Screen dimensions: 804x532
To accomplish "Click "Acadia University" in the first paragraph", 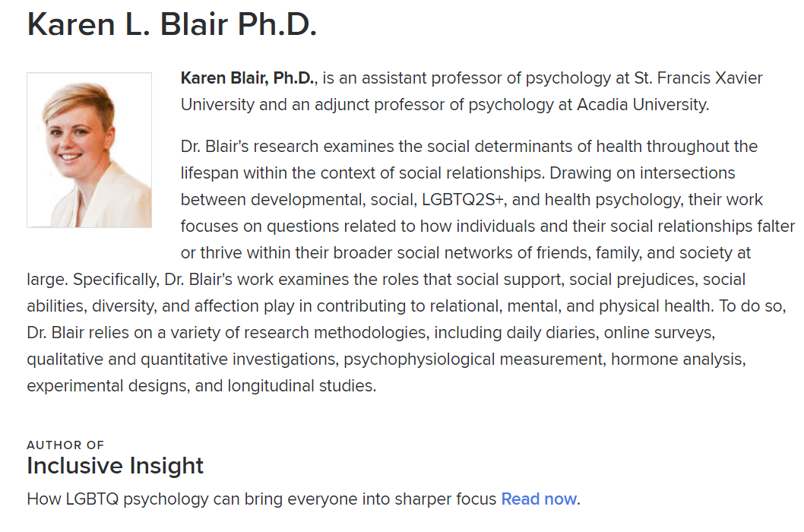I will 642,105.
